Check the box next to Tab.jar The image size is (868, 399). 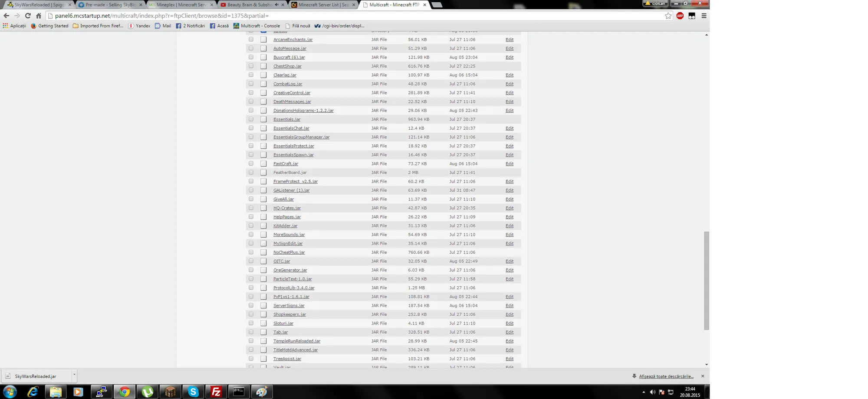click(251, 332)
